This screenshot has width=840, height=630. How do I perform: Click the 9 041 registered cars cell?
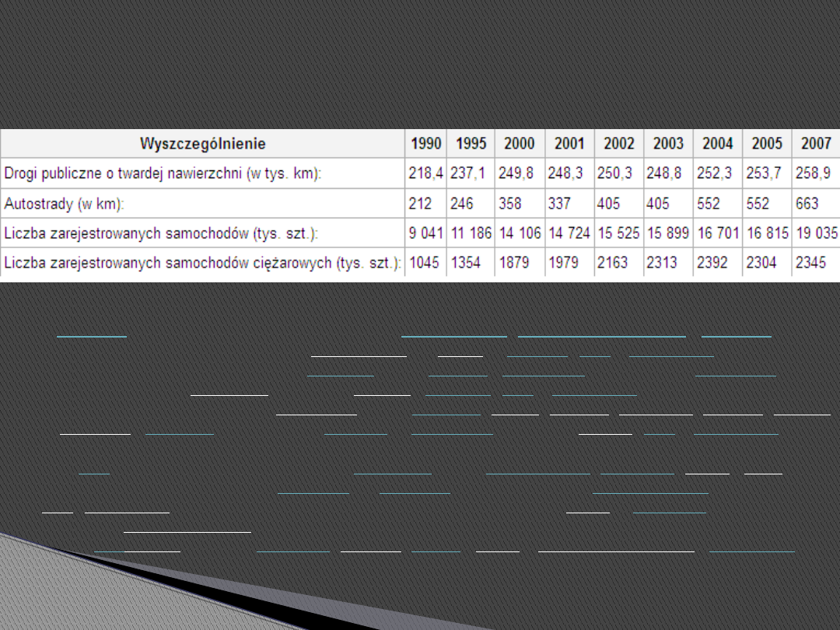pyautogui.click(x=425, y=233)
